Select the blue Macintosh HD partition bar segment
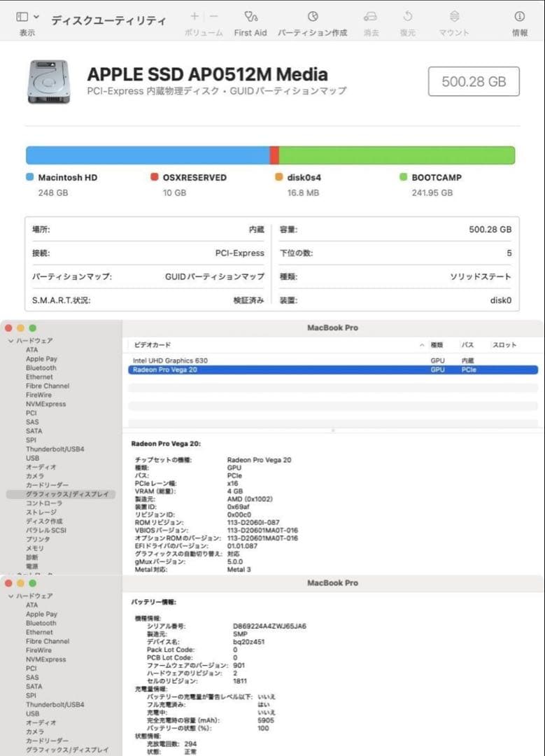The height and width of the screenshot is (756, 545). point(148,155)
